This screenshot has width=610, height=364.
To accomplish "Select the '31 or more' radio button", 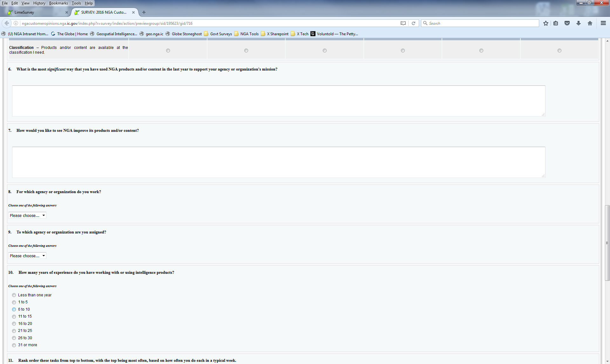I will [x=14, y=345].
